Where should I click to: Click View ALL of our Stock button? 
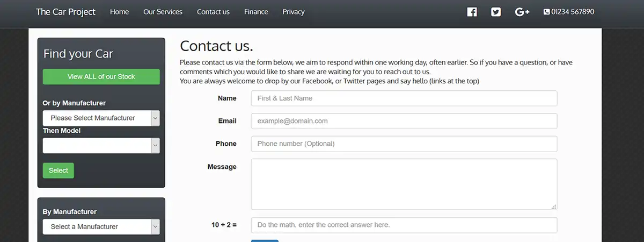[101, 76]
